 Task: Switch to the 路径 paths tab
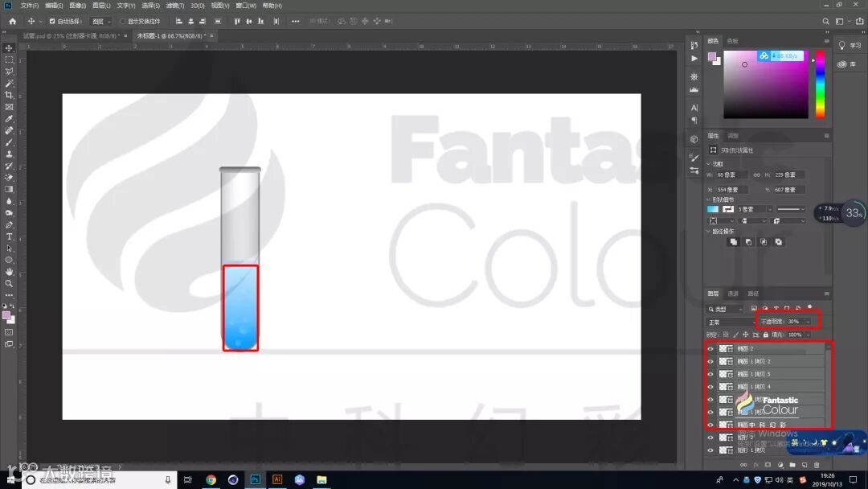[x=753, y=294]
